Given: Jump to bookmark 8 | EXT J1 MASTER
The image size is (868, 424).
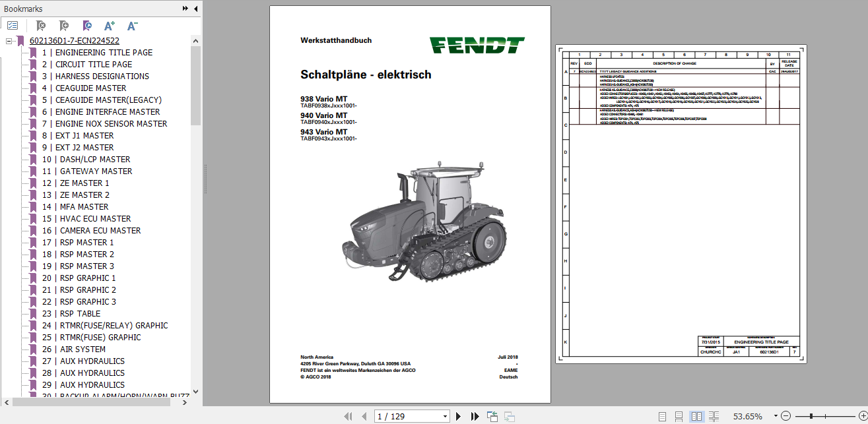Looking at the screenshot, I should [78, 136].
